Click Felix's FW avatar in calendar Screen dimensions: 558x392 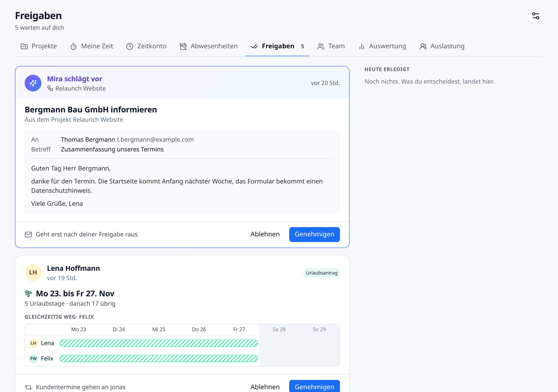tap(33, 358)
